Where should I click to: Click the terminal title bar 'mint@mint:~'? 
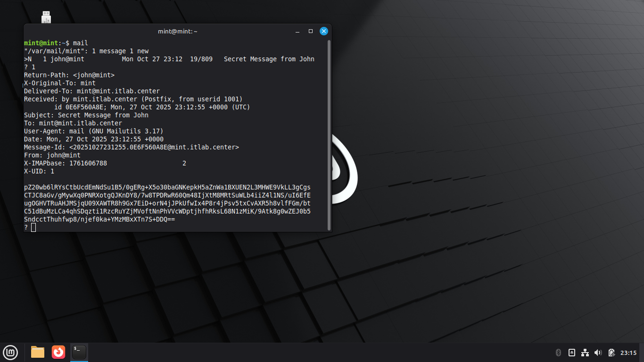click(178, 31)
